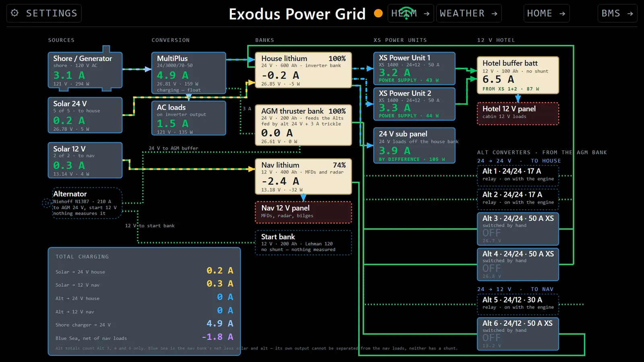Click Alt 5 · 24/12 · 30 A relay box
Viewport: 644px width, 362px height.
518,304
